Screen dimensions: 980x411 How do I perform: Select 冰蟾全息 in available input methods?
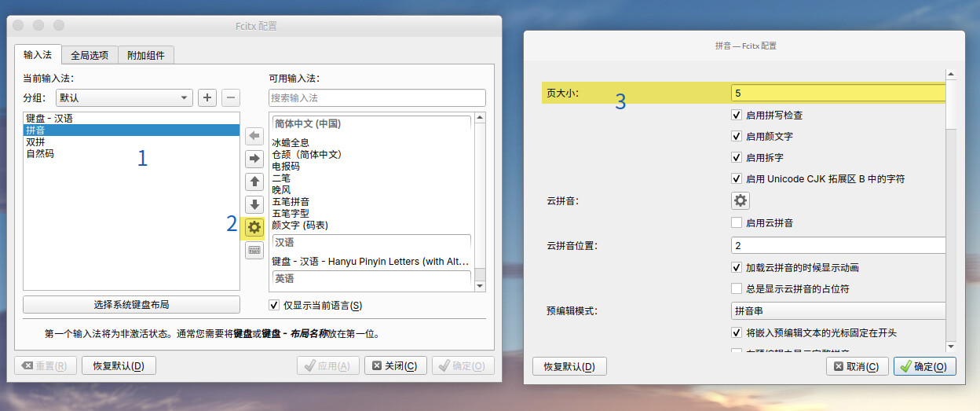tap(371, 143)
